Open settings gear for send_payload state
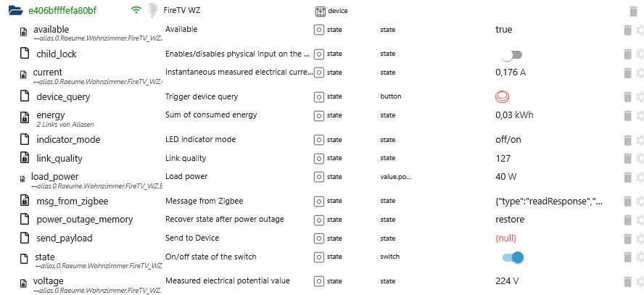 tap(640, 238)
